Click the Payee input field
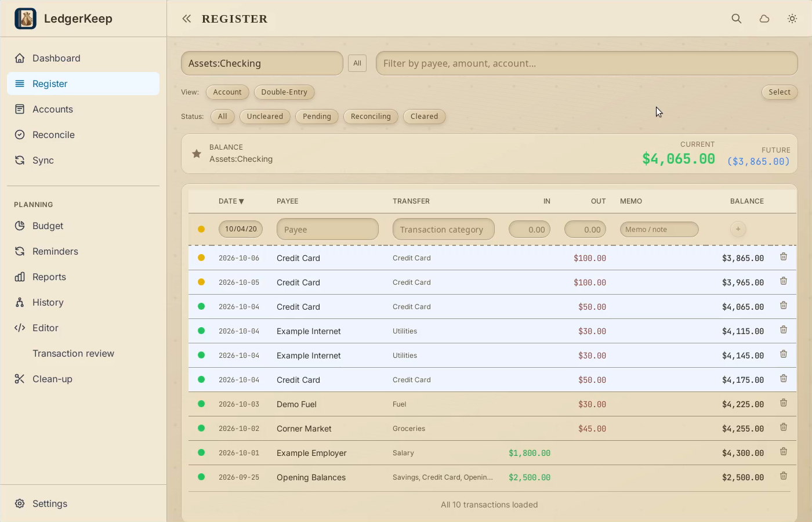Viewport: 812px width, 522px height. point(328,229)
